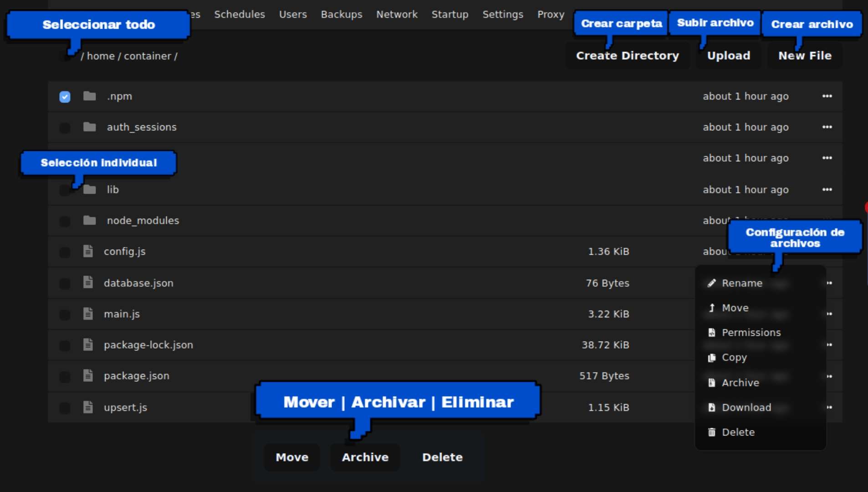Click the node_modules folder icon

[89, 220]
